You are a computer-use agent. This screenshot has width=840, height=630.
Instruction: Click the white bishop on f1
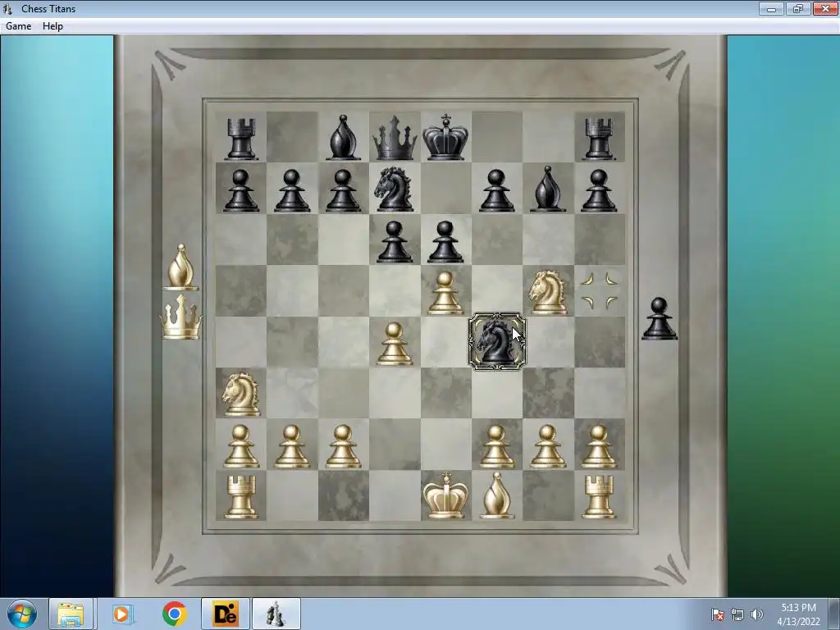[x=496, y=495]
